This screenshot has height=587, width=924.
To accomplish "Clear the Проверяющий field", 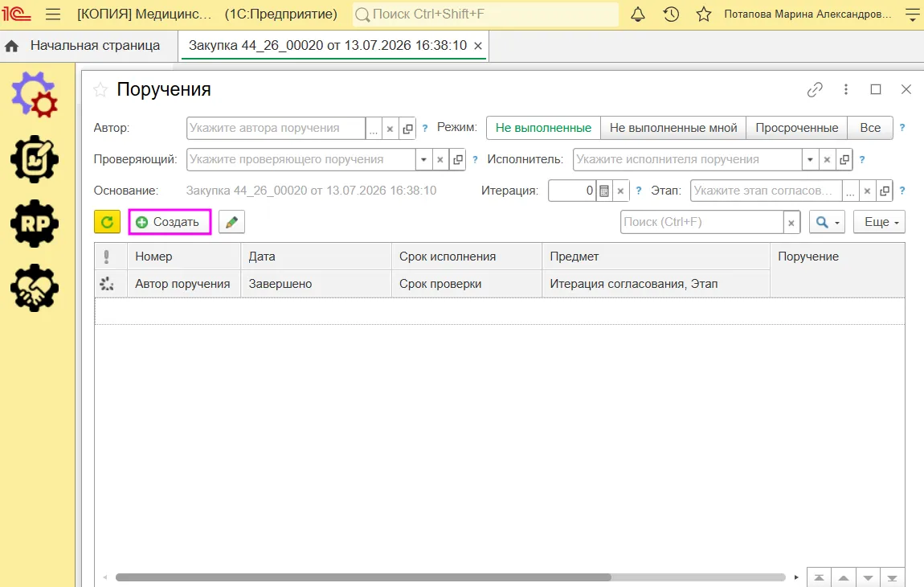I will click(x=440, y=159).
